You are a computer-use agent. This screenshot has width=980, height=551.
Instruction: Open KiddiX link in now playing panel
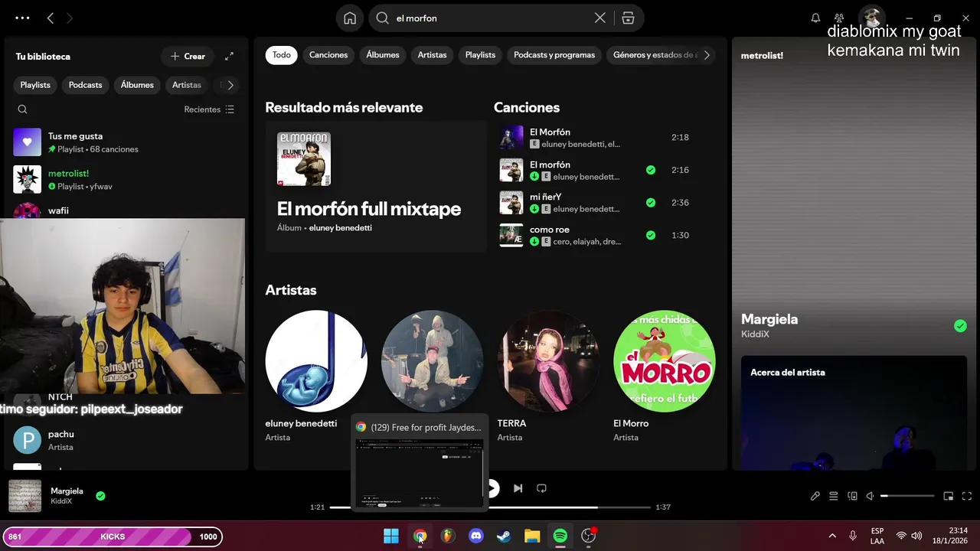pos(755,334)
